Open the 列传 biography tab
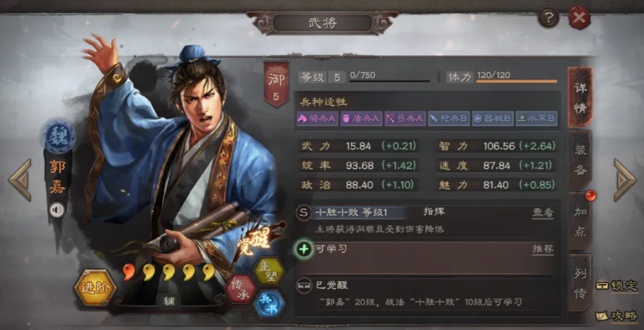The width and height of the screenshot is (644, 330). (x=580, y=283)
